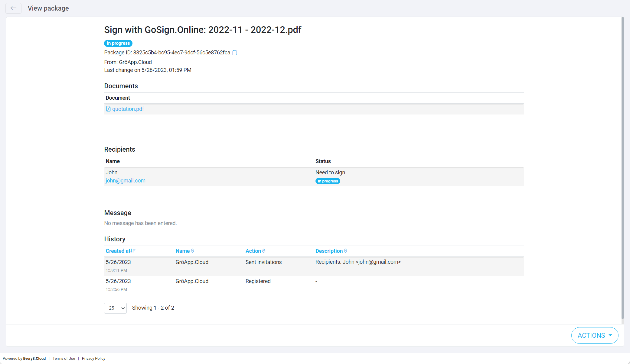Image resolution: width=630 pixels, height=364 pixels.
Task: Click the Created at sort icon
Action: pyautogui.click(x=133, y=251)
